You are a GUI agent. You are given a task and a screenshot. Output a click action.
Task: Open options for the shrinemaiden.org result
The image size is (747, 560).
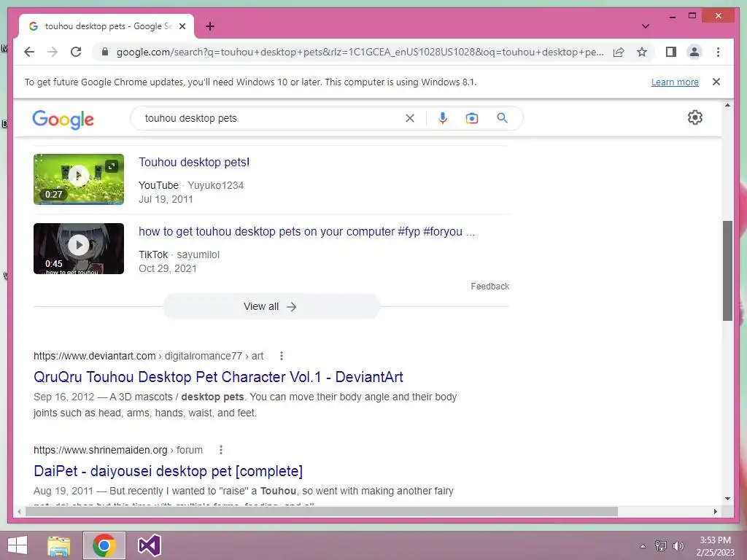(x=220, y=450)
